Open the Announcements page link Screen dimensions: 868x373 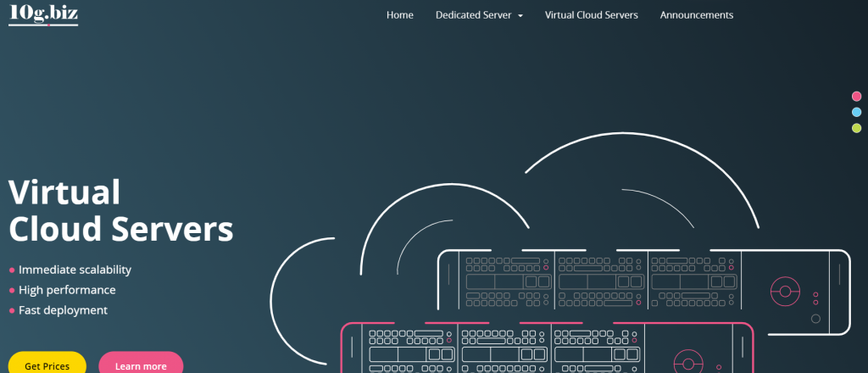[x=697, y=15]
